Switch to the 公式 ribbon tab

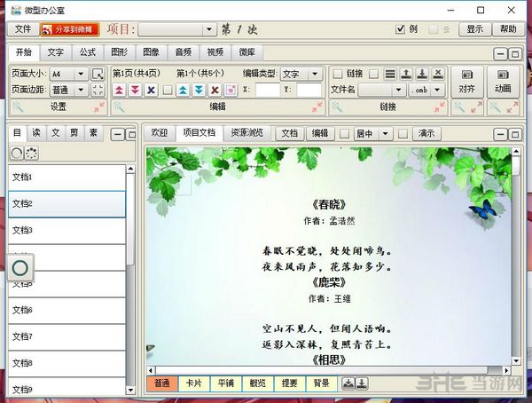pyautogui.click(x=88, y=52)
